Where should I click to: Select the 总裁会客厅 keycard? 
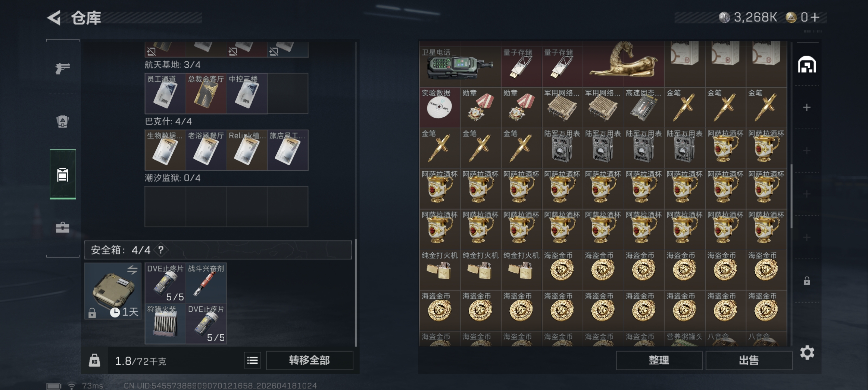[x=206, y=93]
